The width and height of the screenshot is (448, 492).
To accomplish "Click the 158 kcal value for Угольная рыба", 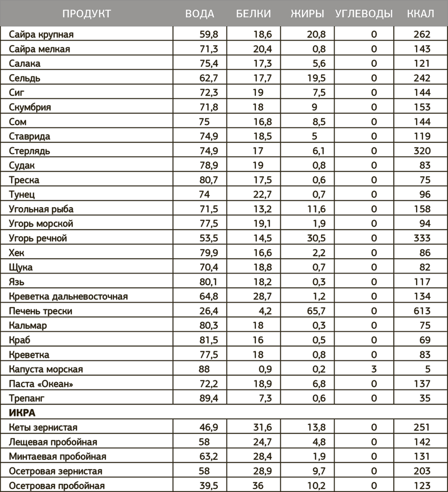I will [422, 209].
